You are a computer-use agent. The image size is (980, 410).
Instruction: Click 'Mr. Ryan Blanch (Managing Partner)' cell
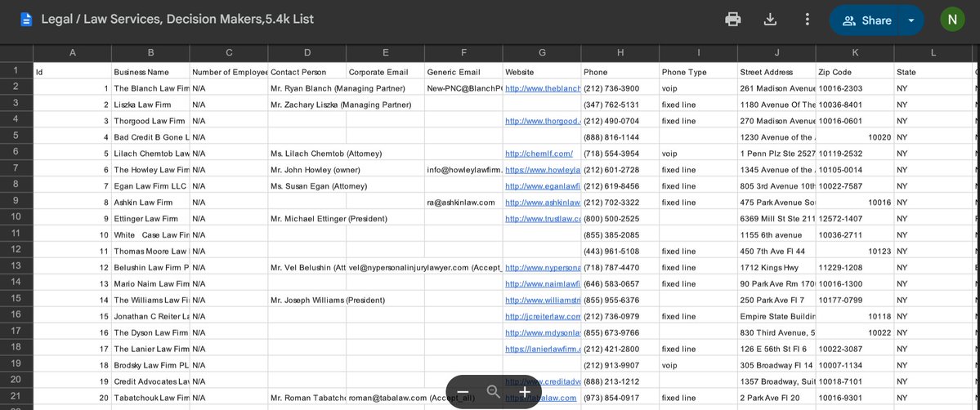coord(338,89)
